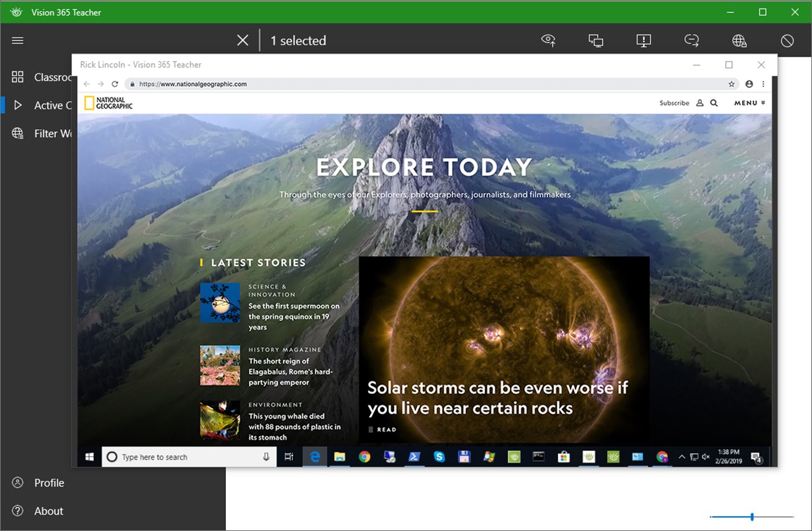The width and height of the screenshot is (812, 531).
Task: Maximize the Rick Lincoln student window
Action: point(729,65)
